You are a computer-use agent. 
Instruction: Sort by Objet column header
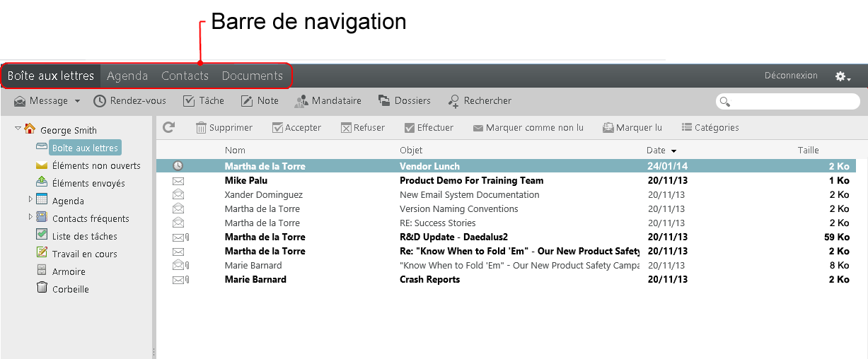click(x=411, y=150)
